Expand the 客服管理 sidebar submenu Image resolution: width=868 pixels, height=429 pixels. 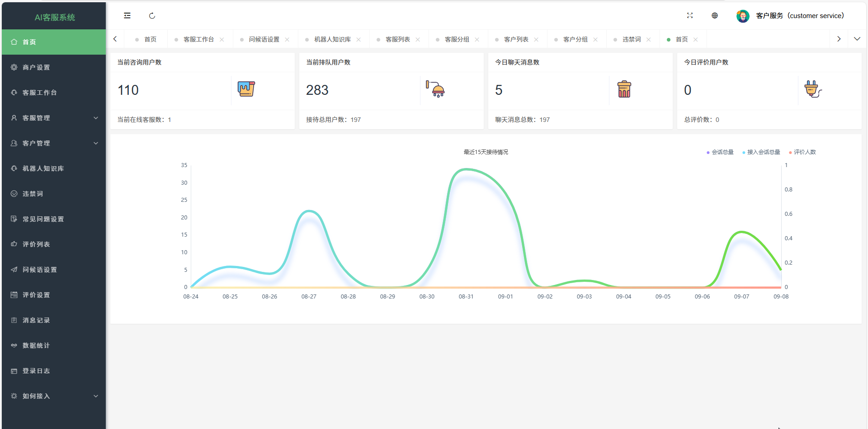pos(54,118)
